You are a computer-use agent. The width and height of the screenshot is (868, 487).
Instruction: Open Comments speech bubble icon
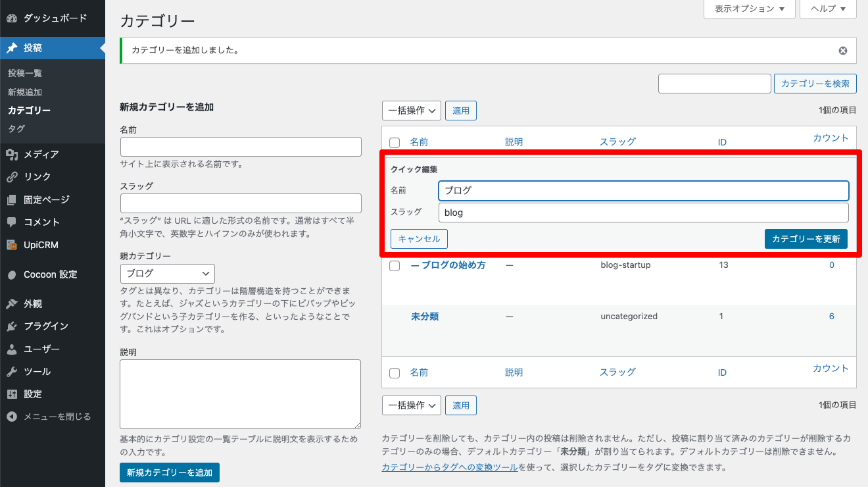pyautogui.click(x=12, y=222)
